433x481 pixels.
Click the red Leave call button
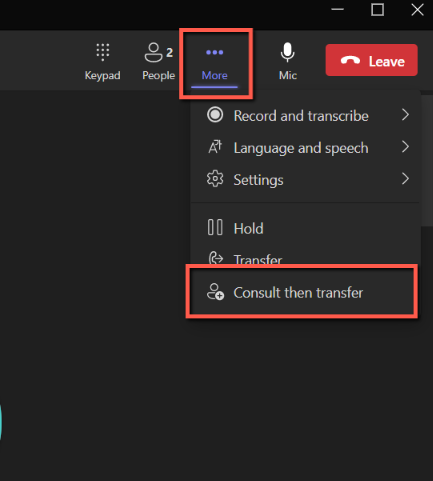click(x=371, y=60)
